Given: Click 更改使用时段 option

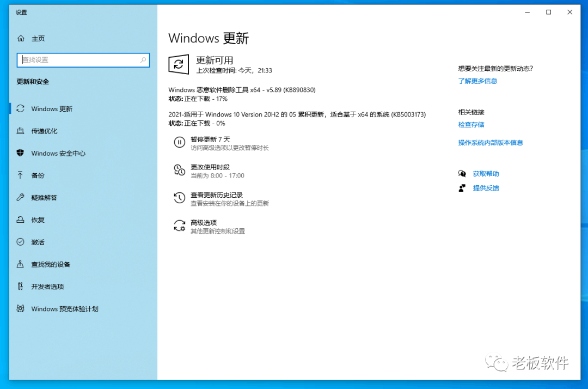Looking at the screenshot, I should 210,167.
